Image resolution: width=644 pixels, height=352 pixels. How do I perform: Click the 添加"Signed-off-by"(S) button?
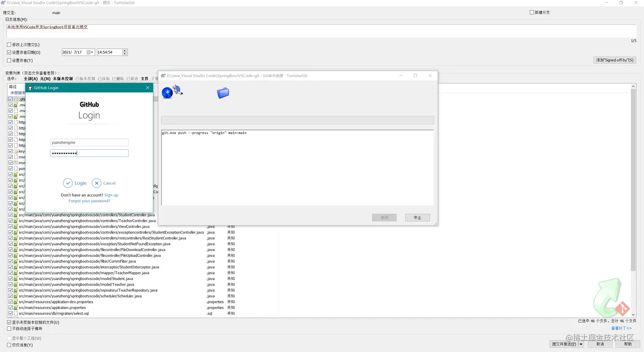(x=615, y=60)
